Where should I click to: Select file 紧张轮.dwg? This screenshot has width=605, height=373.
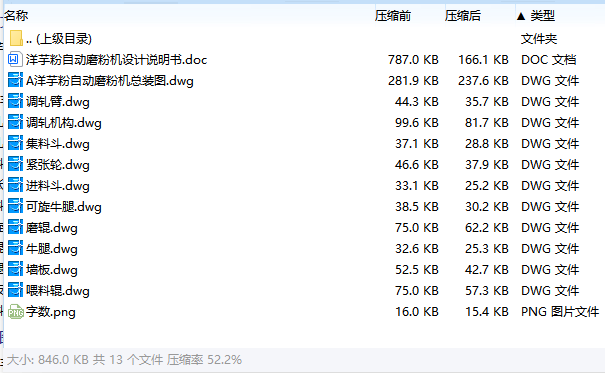(x=57, y=165)
